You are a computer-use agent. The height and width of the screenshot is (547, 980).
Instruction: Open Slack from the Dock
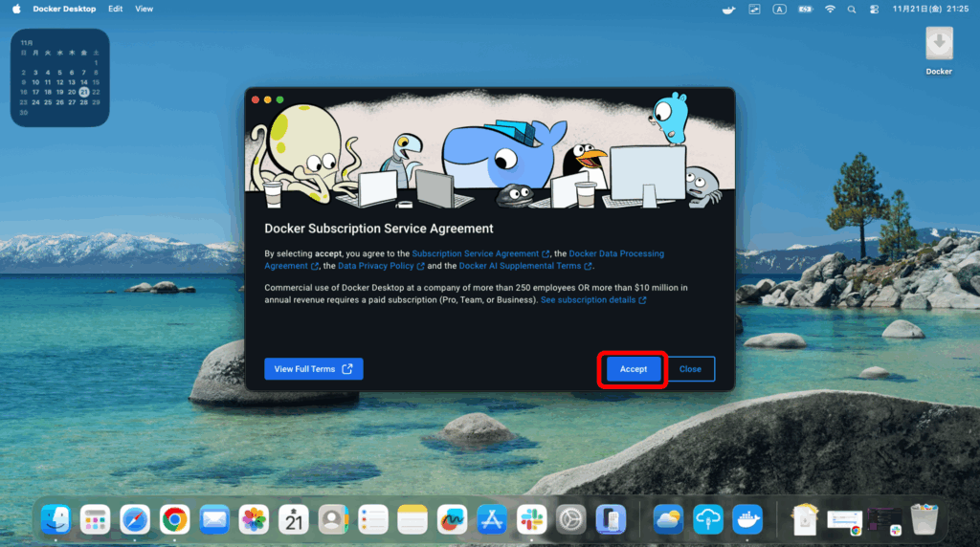pyautogui.click(x=531, y=519)
